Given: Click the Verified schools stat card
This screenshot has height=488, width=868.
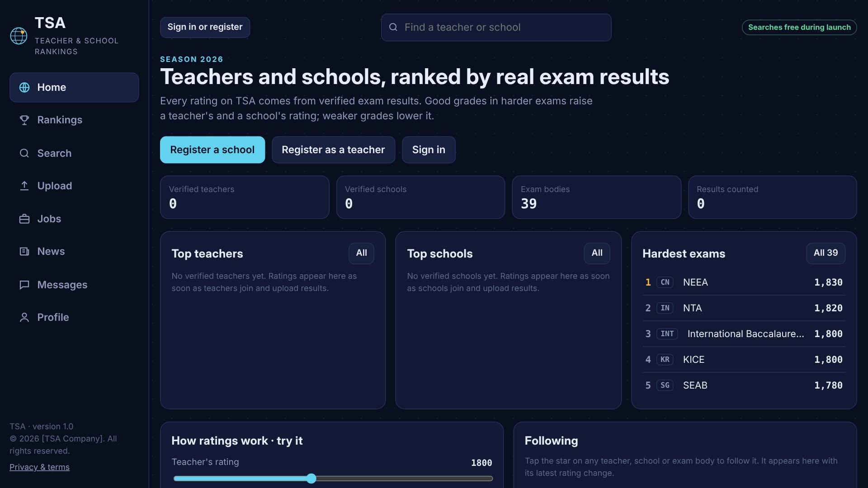Looking at the screenshot, I should (420, 197).
